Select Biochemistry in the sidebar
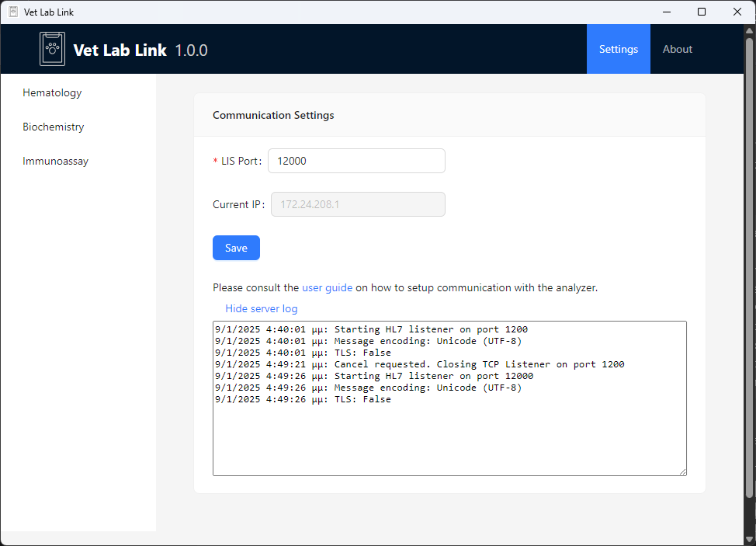The image size is (756, 546). pyautogui.click(x=53, y=127)
